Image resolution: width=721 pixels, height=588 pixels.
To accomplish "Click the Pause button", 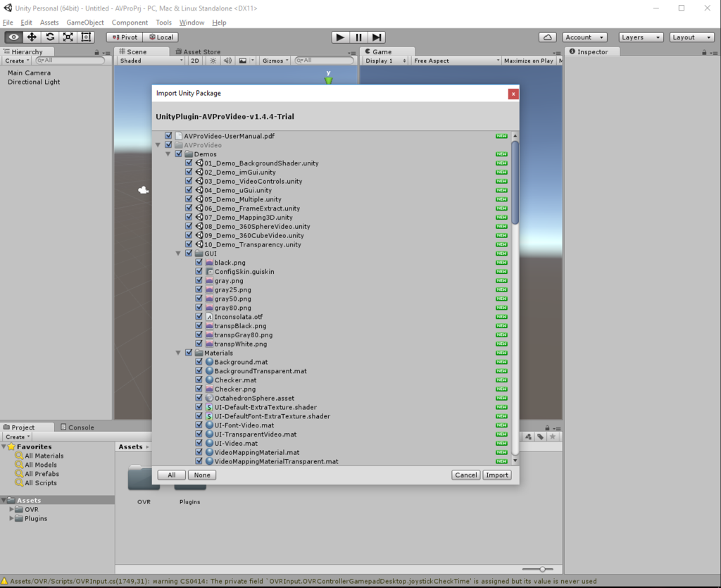I will point(358,37).
